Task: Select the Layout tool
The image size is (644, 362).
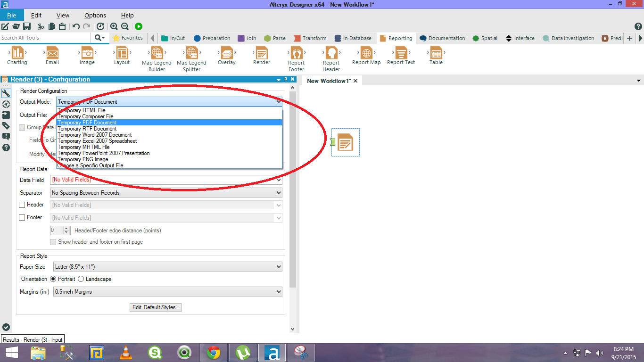Action: 122,56
